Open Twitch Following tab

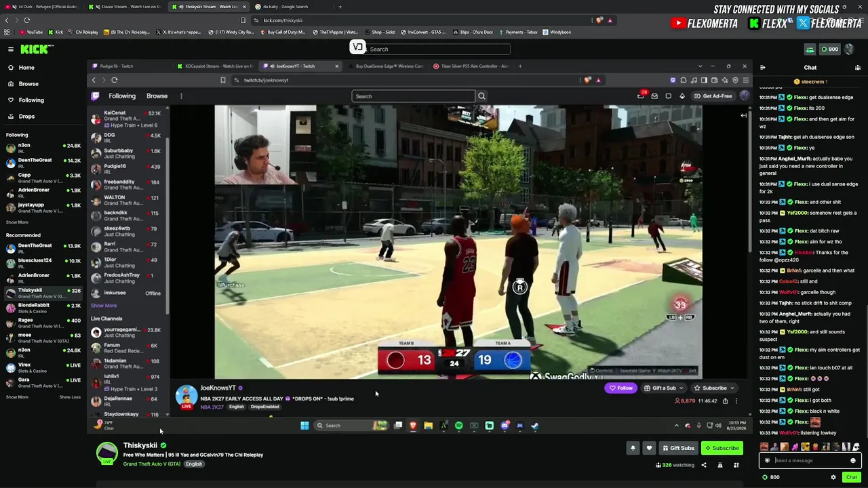122,96
